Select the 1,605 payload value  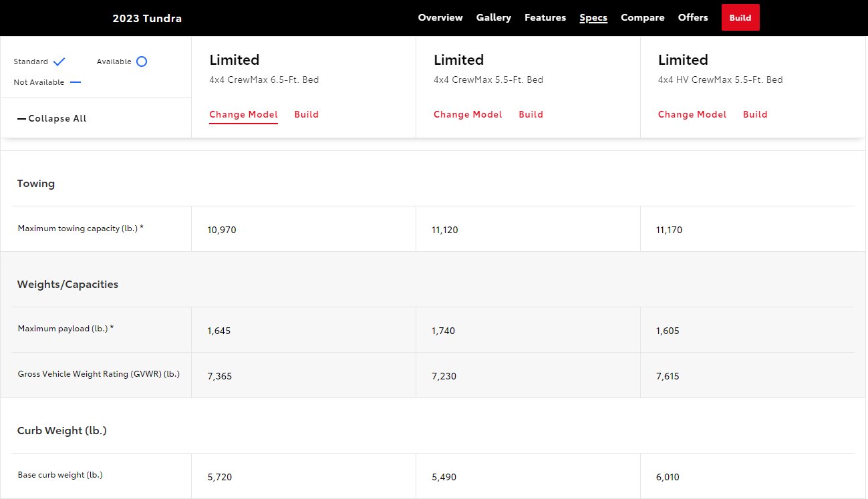click(x=668, y=331)
